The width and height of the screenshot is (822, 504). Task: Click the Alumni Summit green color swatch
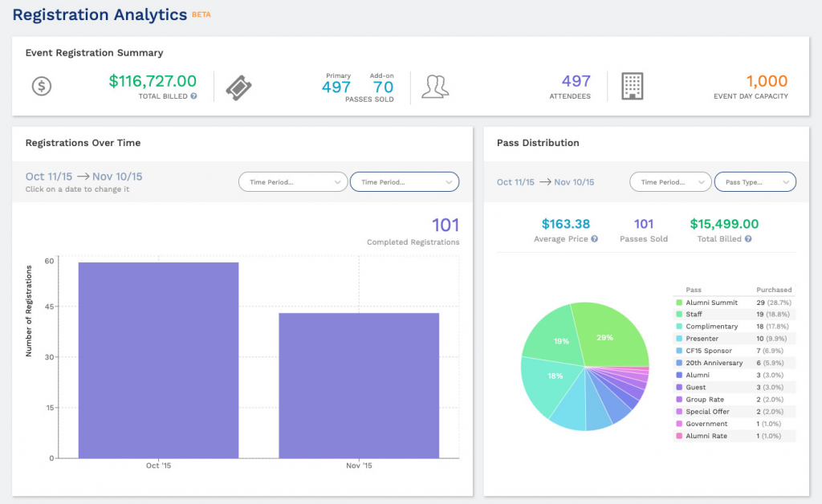[679, 303]
